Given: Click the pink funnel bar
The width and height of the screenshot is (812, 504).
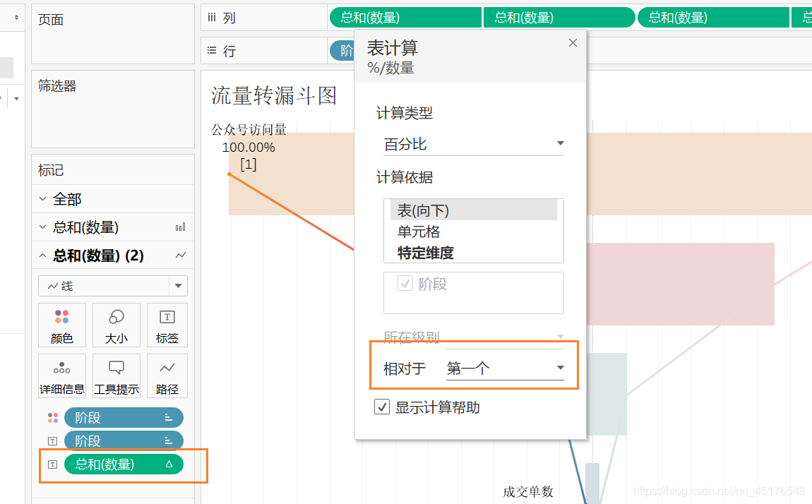Looking at the screenshot, I should click(x=681, y=284).
